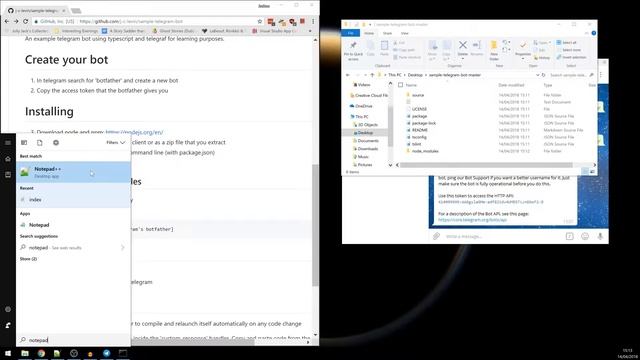Click Explorer horizontal scrollbar thumb
Viewport: 640px width, 360px height.
coord(487,165)
